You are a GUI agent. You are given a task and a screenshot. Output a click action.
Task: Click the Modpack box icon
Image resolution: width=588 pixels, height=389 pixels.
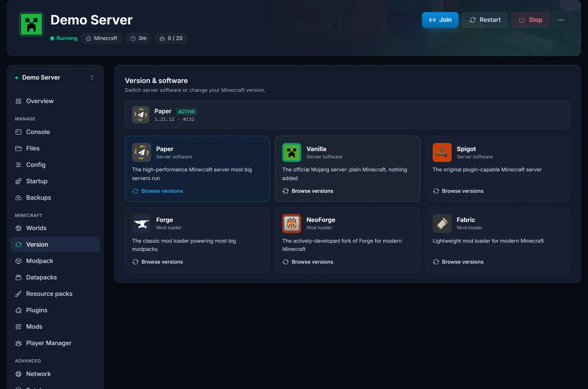point(18,261)
